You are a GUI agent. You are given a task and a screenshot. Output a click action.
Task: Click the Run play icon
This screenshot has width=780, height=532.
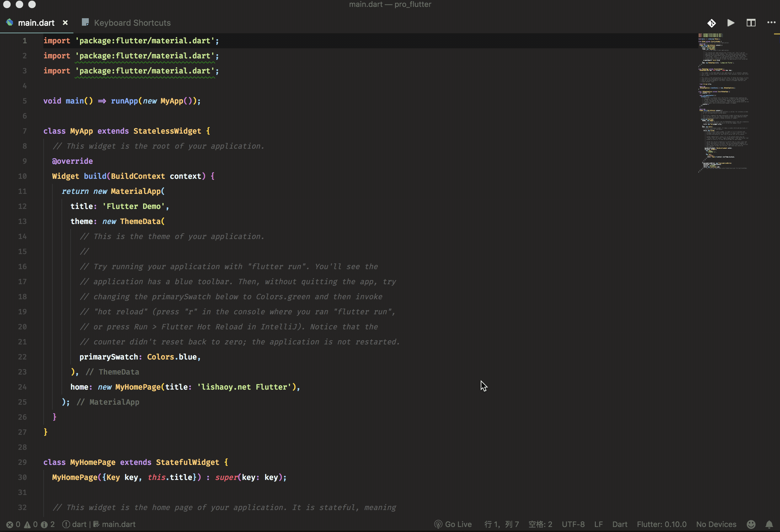click(731, 23)
